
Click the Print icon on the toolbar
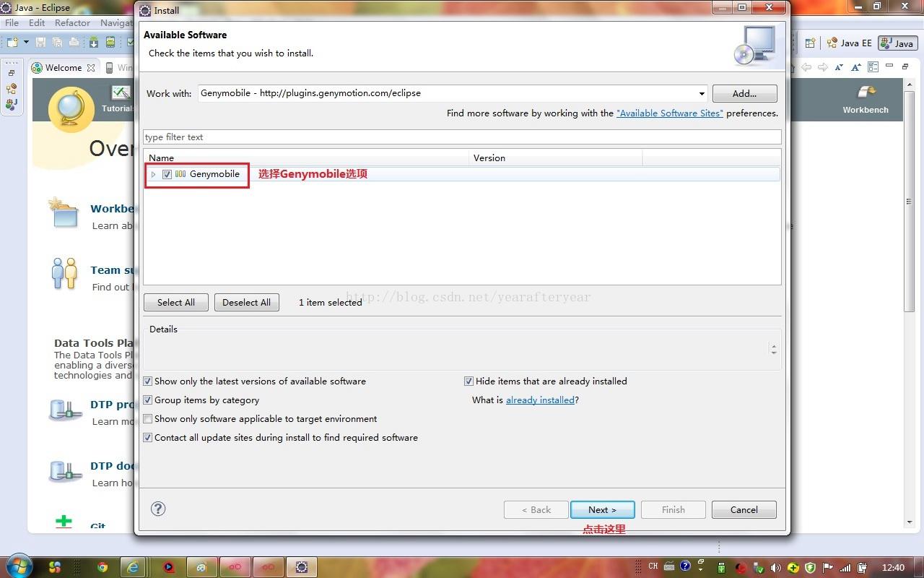coord(74,42)
